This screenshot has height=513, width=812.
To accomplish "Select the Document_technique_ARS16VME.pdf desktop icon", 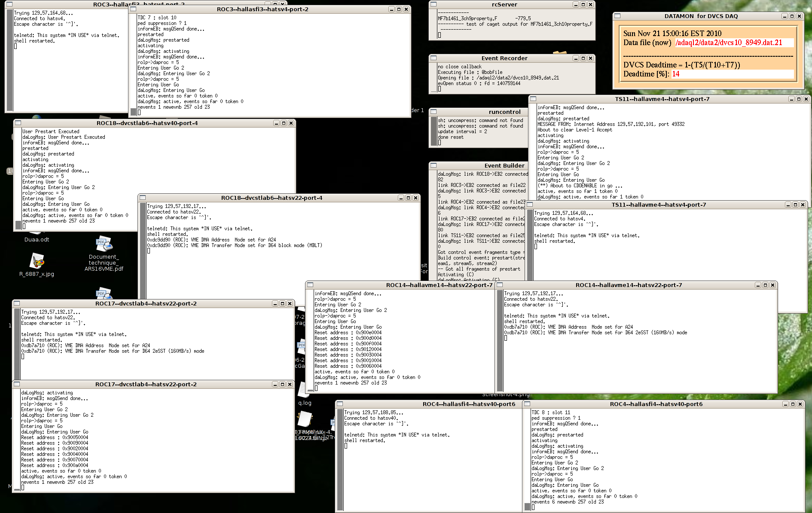I will [x=104, y=254].
